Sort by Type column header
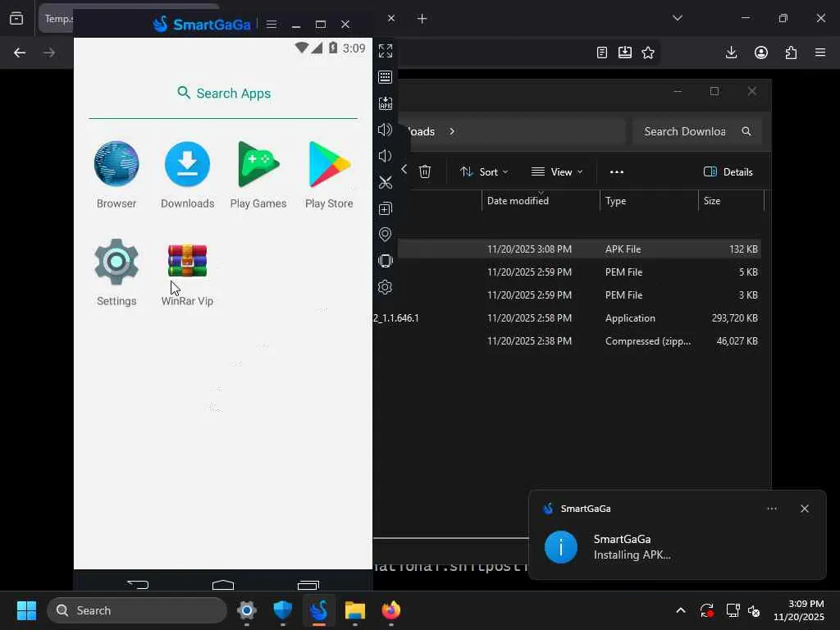Screen dimensions: 840x630 tap(649, 201)
